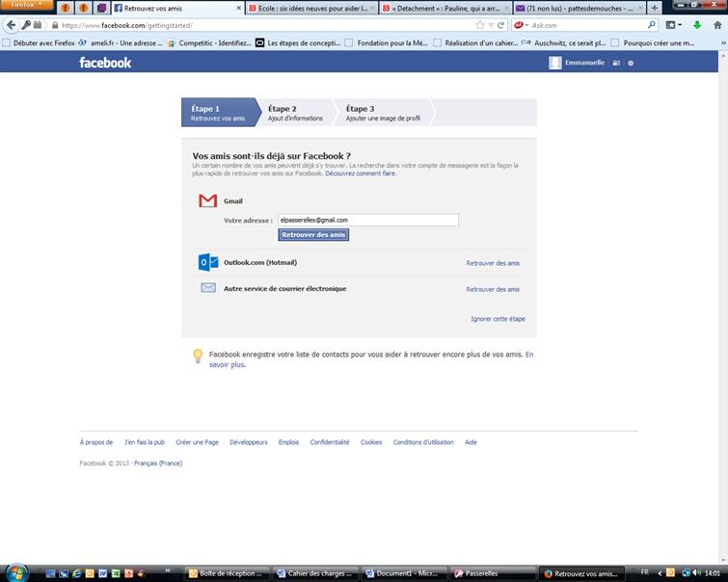Show more bookmarks with chevron
The height and width of the screenshot is (582, 728).
pos(722,43)
